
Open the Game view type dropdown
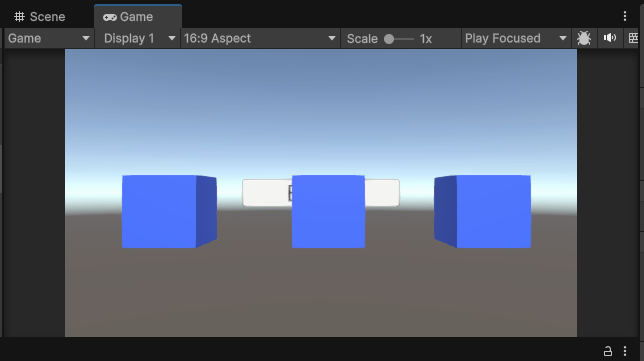(48, 38)
